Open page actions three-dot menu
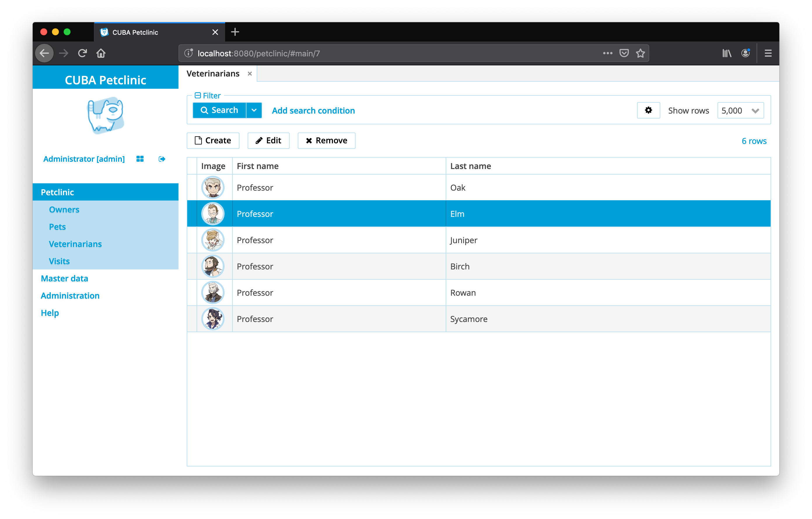The image size is (812, 519). (x=608, y=53)
